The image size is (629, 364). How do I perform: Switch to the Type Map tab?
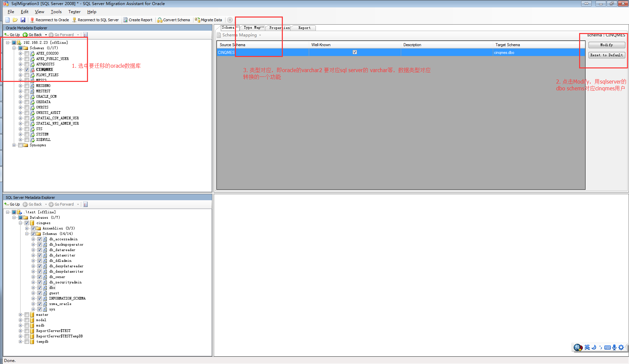click(253, 28)
